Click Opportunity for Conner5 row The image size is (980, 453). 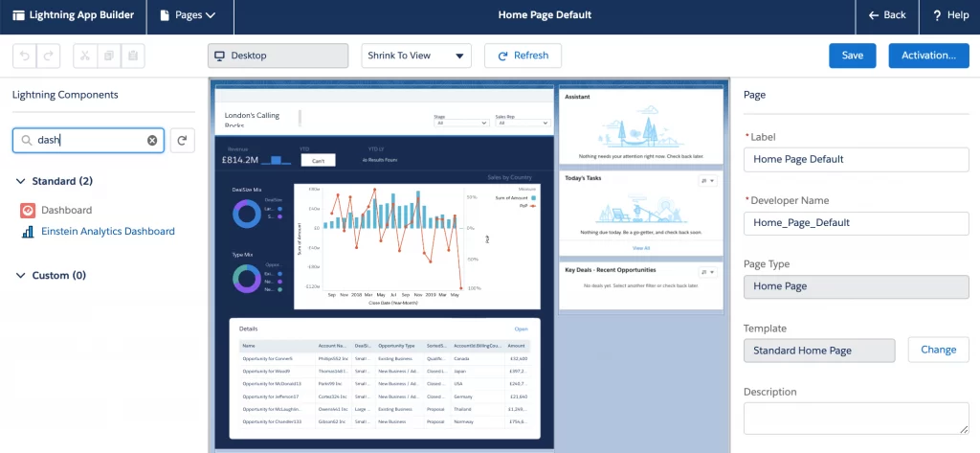coord(385,359)
